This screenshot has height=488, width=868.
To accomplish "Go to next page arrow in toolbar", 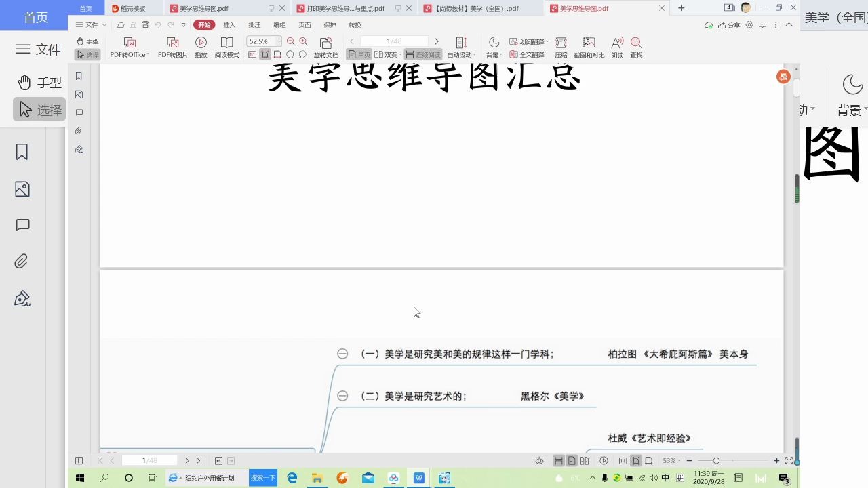I will pos(437,41).
